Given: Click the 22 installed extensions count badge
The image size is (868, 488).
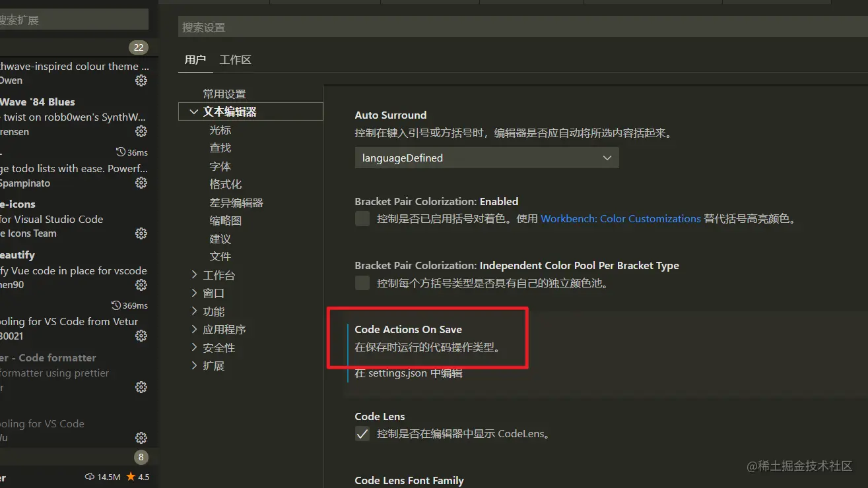Looking at the screenshot, I should point(139,47).
